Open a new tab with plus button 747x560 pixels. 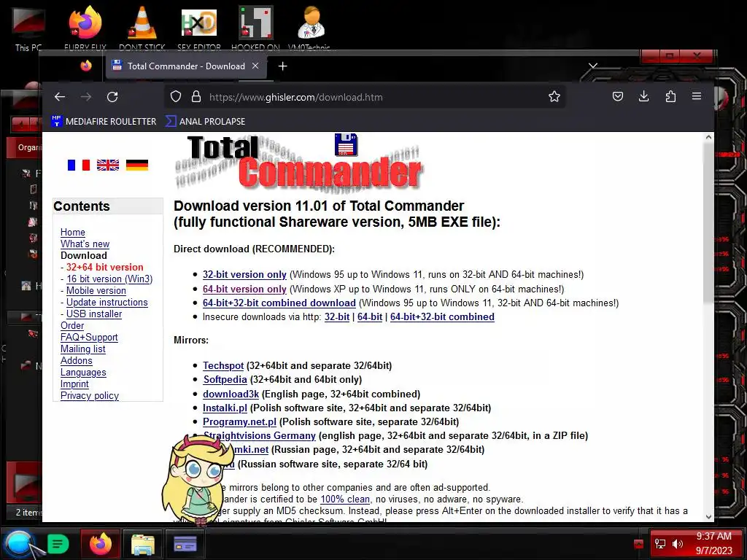pos(282,66)
